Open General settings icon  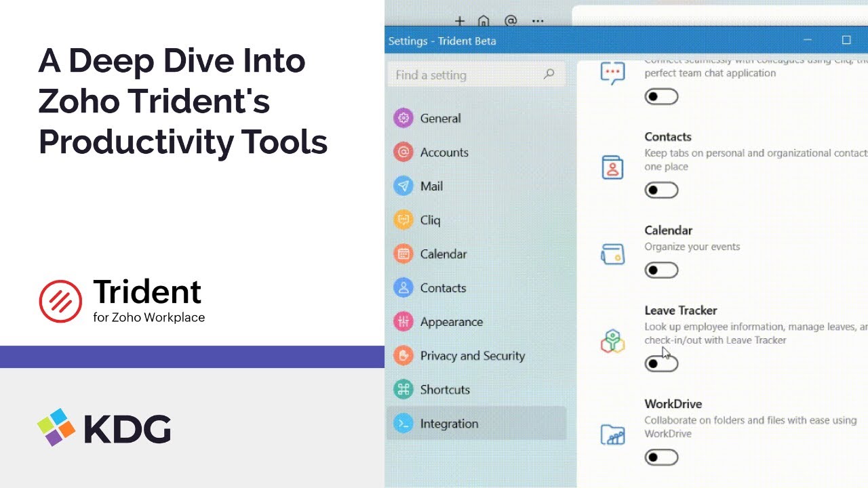(403, 118)
